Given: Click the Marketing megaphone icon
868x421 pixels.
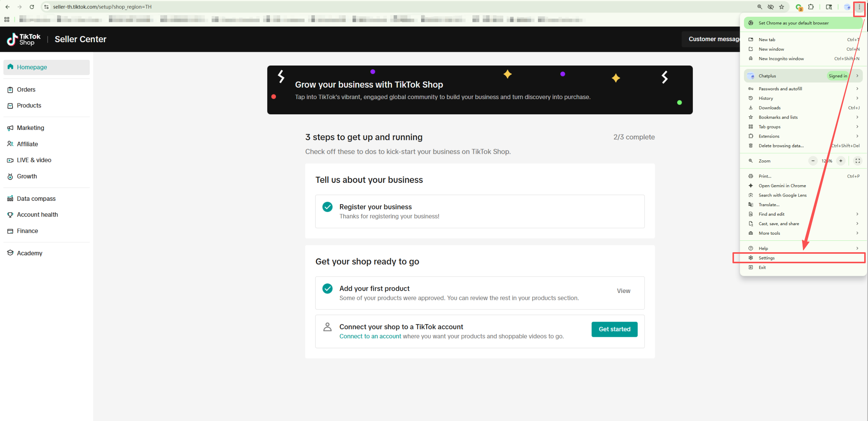Looking at the screenshot, I should (10, 128).
